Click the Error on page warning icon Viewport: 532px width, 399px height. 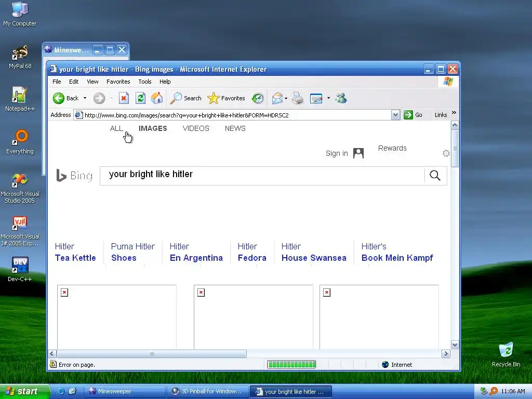coord(53,364)
